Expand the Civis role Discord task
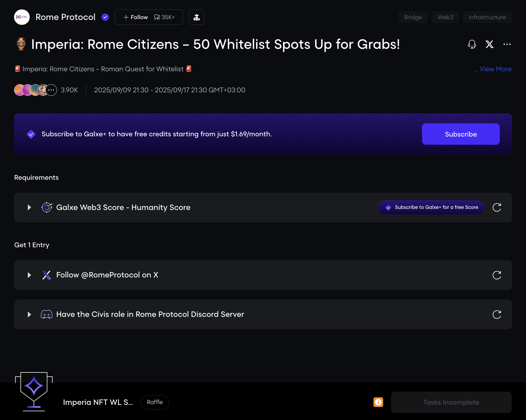 29,314
